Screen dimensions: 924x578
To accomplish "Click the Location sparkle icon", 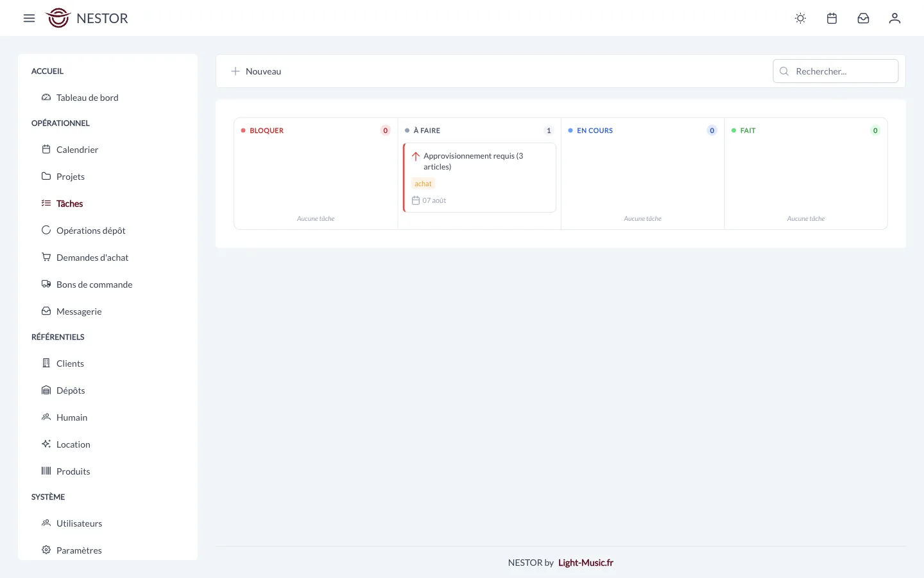I will point(46,444).
